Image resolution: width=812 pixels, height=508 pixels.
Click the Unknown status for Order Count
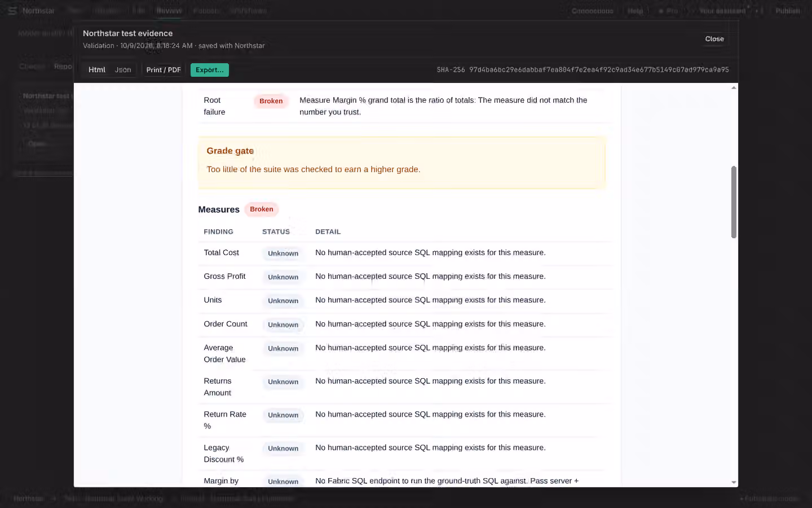tap(283, 325)
